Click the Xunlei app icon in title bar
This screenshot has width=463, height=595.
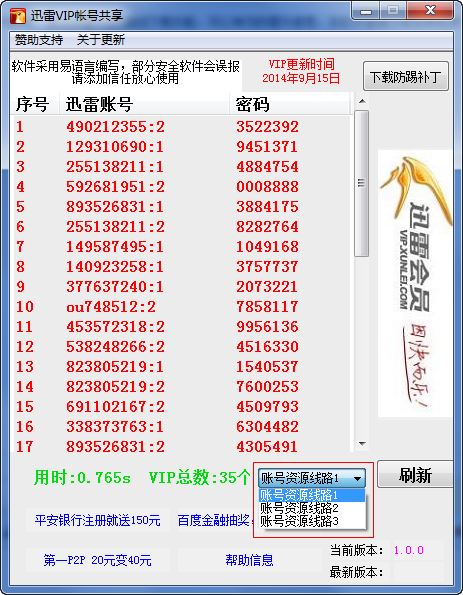click(17, 16)
